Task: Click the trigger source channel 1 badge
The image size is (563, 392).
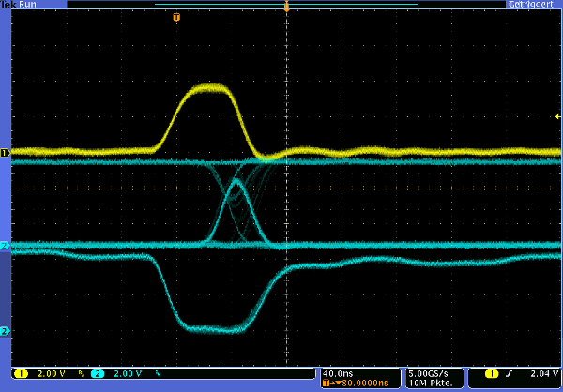Action: pos(489,373)
